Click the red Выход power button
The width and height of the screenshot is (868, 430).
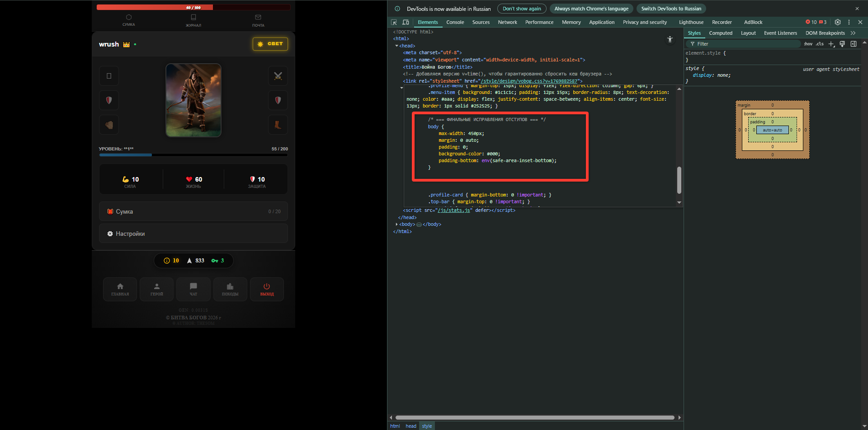pyautogui.click(x=267, y=289)
